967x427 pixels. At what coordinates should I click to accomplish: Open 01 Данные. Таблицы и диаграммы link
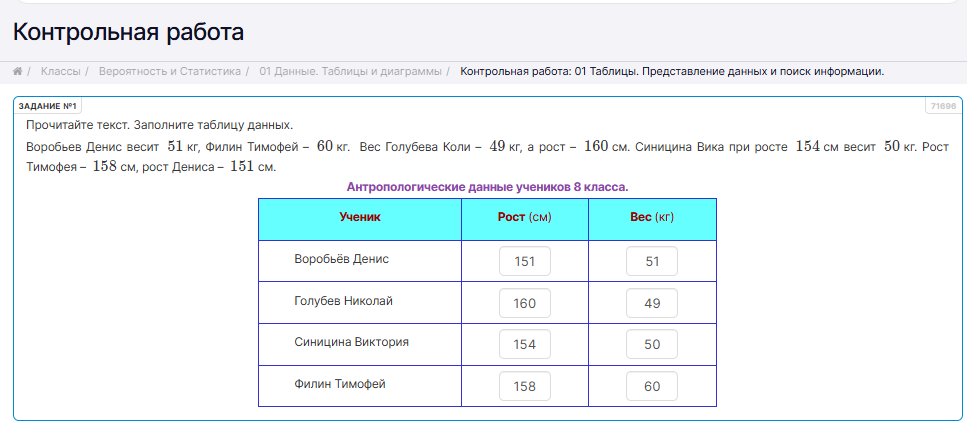350,72
